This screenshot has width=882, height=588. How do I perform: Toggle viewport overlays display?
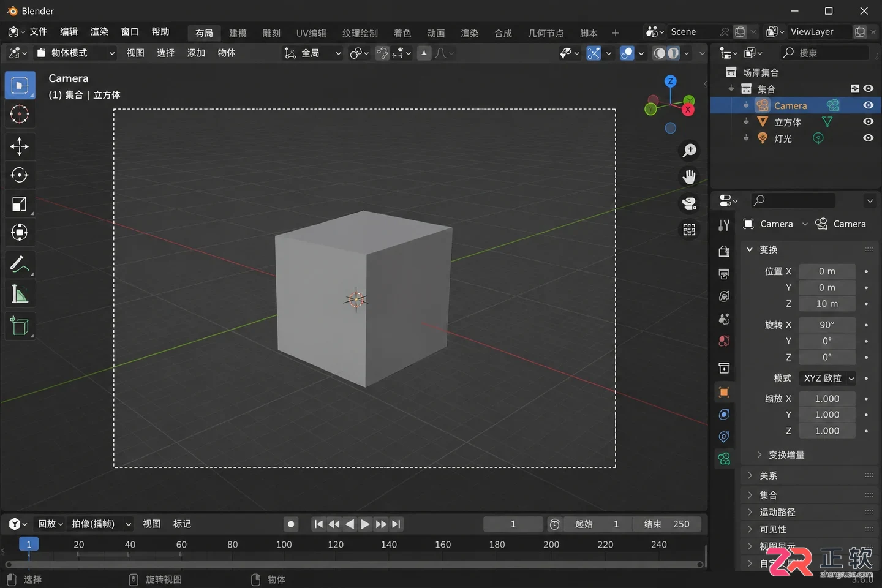(627, 53)
